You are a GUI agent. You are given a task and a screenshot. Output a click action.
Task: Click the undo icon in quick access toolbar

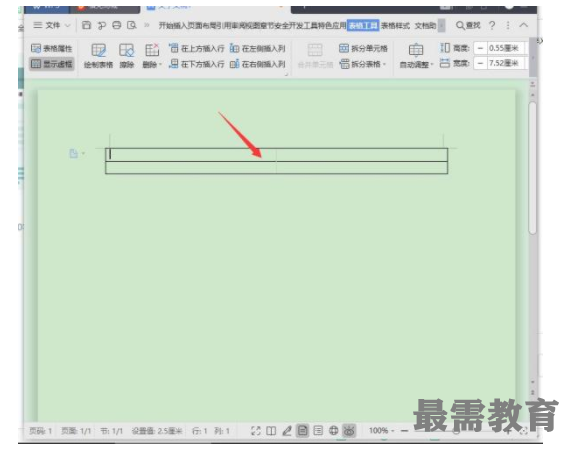(102, 25)
